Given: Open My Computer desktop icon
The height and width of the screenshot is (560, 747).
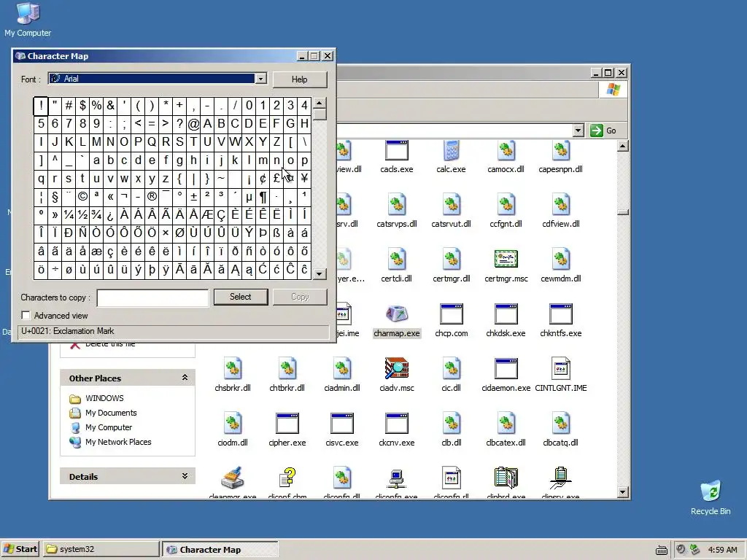Looking at the screenshot, I should tap(28, 13).
